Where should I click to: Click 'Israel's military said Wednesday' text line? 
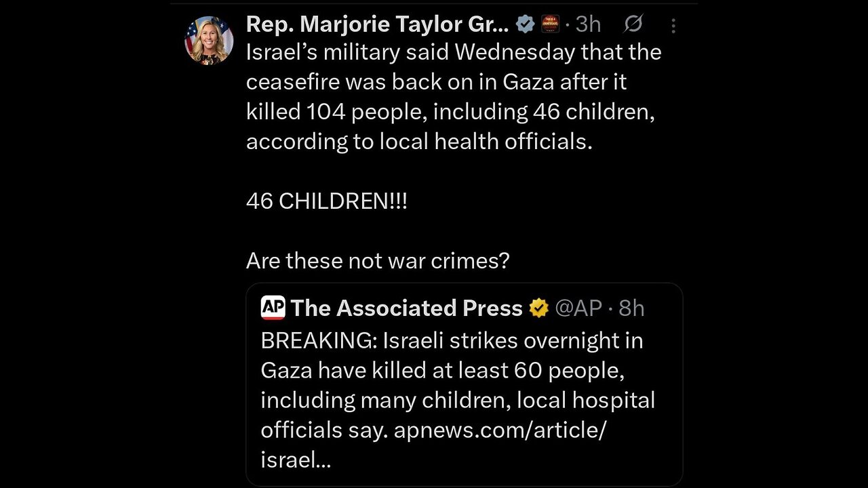[454, 52]
